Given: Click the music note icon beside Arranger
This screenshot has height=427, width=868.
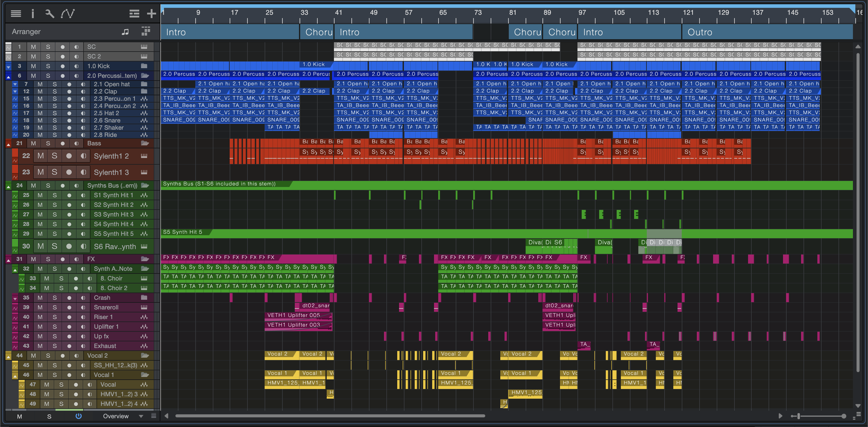Looking at the screenshot, I should pos(125,32).
